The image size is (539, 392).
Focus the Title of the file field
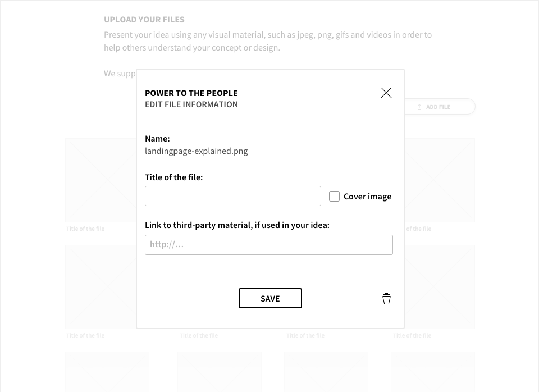click(232, 196)
